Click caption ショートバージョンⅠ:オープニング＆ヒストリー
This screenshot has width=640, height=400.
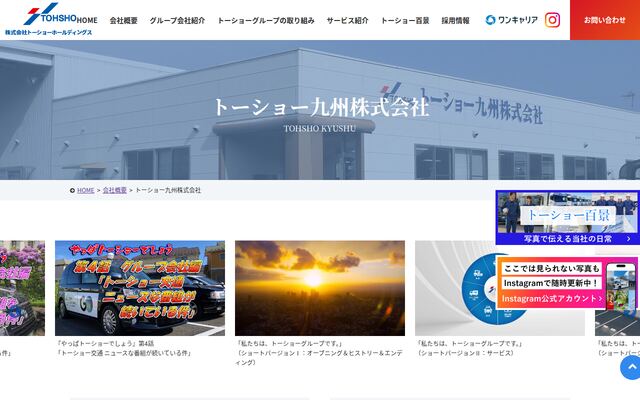[319, 358]
